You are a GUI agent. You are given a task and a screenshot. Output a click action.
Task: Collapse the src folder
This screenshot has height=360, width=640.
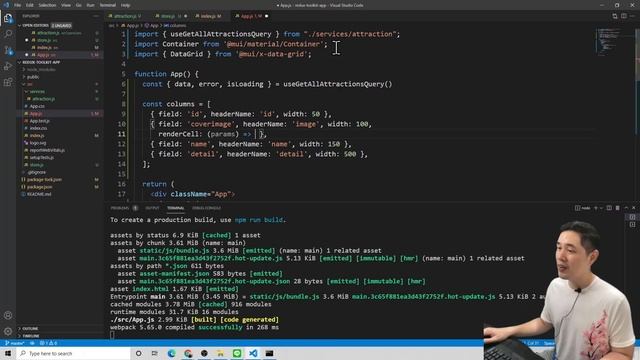[27, 84]
